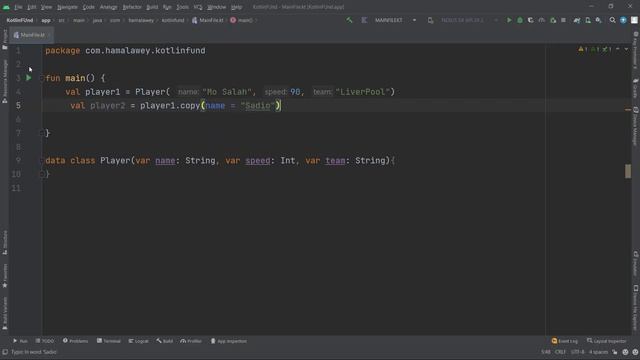This screenshot has height=360, width=640.
Task: Open the Edit menu
Action: coord(31,7)
